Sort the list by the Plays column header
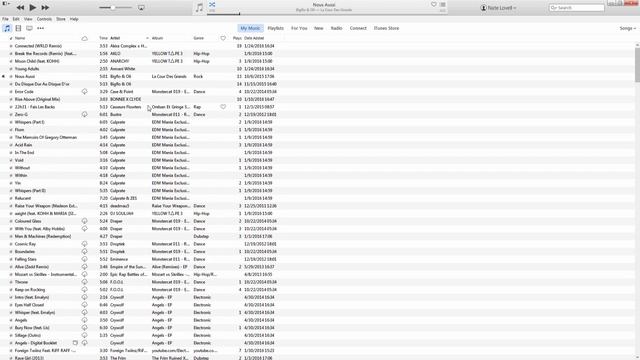This screenshot has width=640, height=360. point(237,38)
